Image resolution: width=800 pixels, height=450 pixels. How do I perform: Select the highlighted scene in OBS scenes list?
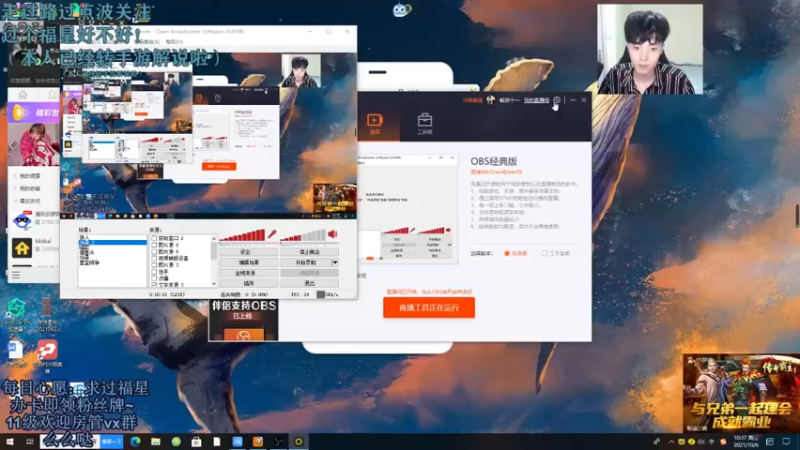click(112, 243)
